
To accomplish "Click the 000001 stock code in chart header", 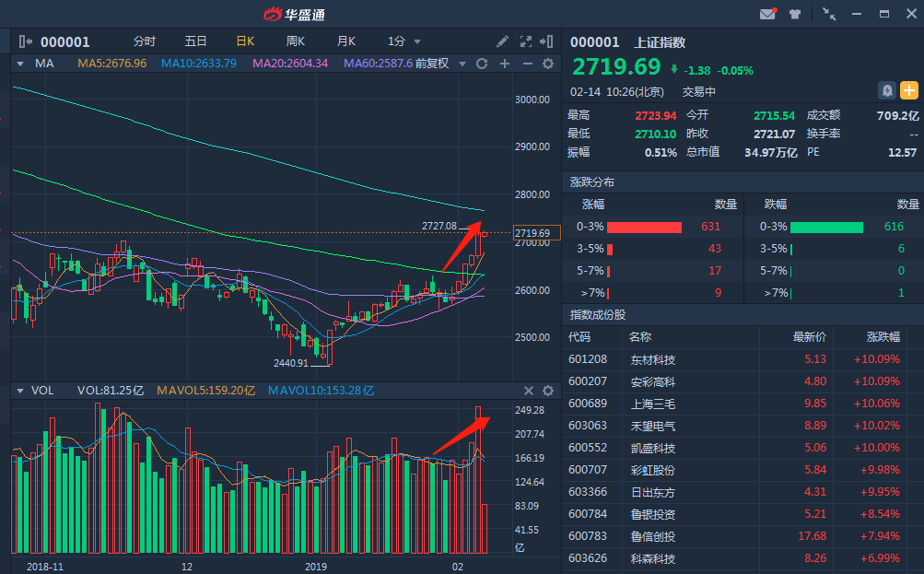I will coord(64,41).
